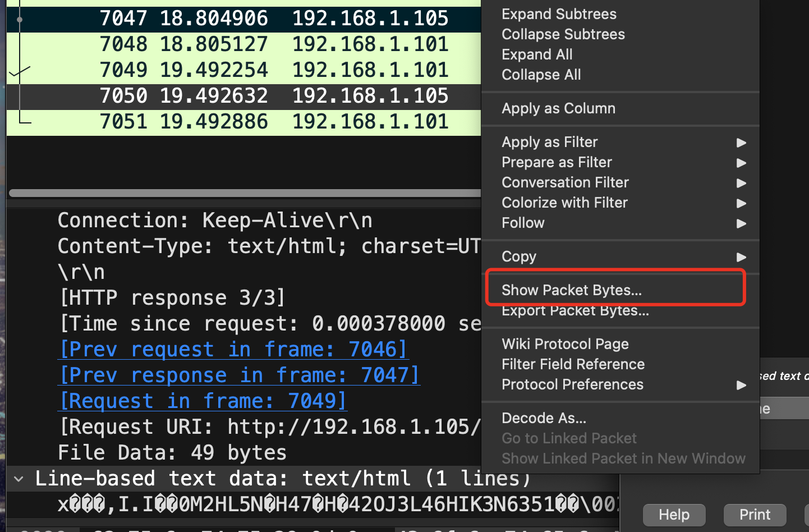Open the Decode As dialog
This screenshot has height=532, width=809.
point(544,419)
